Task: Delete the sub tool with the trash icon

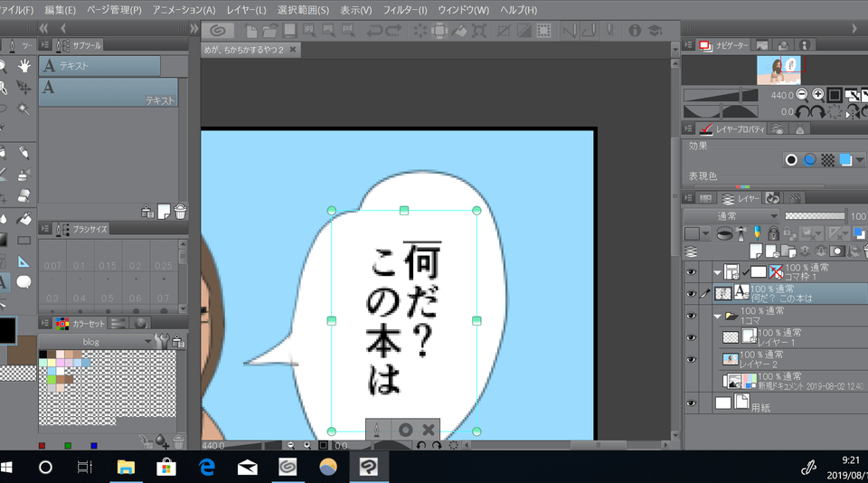Action: 181,212
